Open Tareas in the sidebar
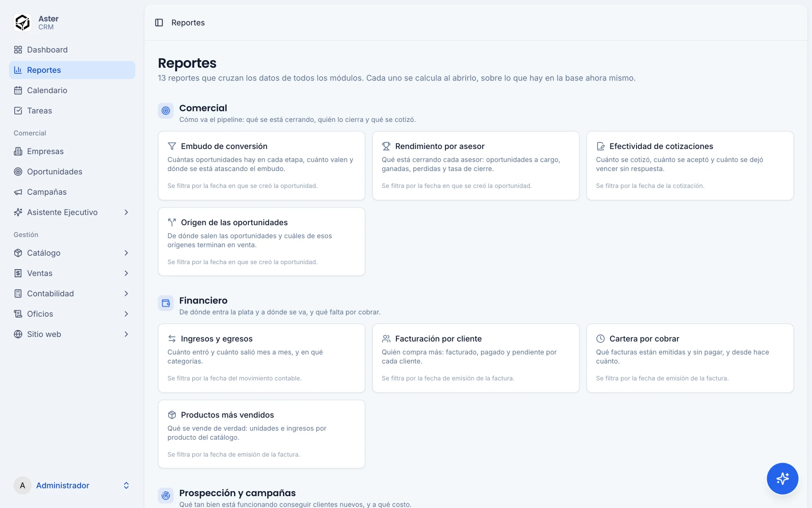This screenshot has width=812, height=508. point(72,110)
